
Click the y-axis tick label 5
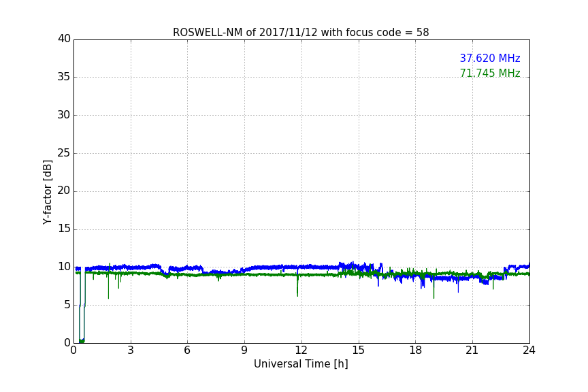pyautogui.click(x=67, y=305)
